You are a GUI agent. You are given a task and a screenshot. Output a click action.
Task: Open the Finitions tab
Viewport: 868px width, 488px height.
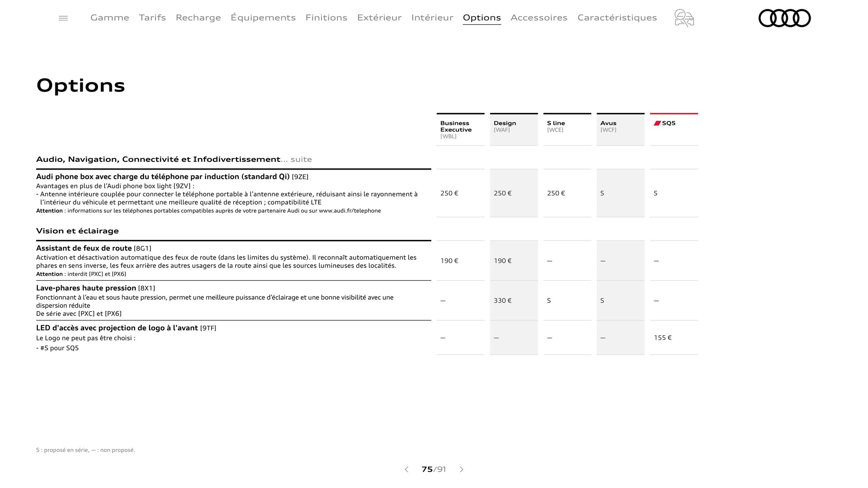(326, 17)
